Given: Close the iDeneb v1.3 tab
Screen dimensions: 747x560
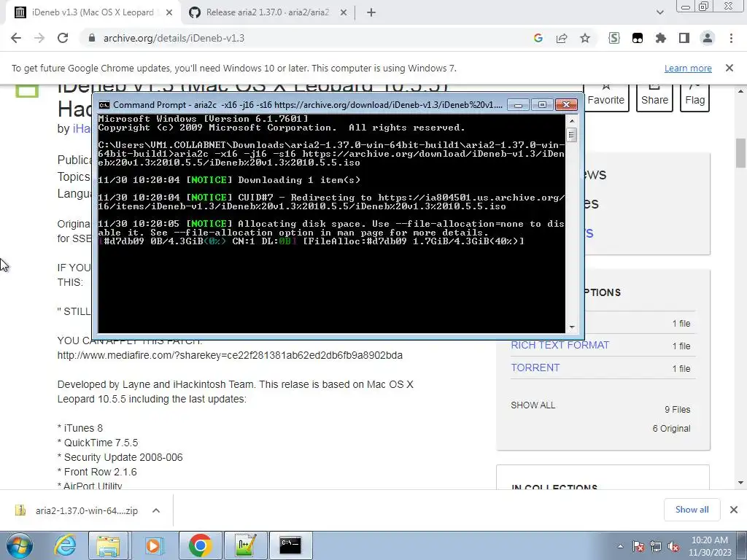Looking at the screenshot, I should pyautogui.click(x=169, y=12).
